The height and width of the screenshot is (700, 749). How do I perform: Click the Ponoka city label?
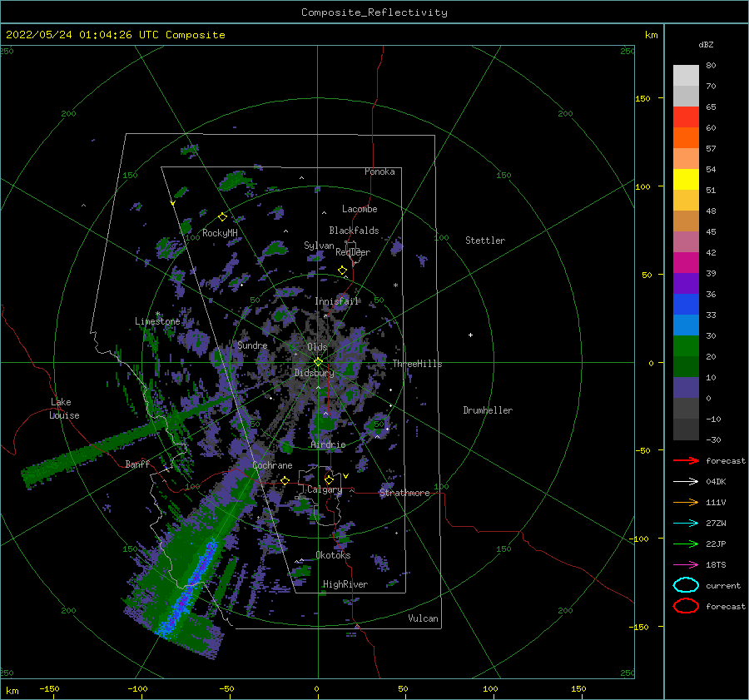[379, 171]
